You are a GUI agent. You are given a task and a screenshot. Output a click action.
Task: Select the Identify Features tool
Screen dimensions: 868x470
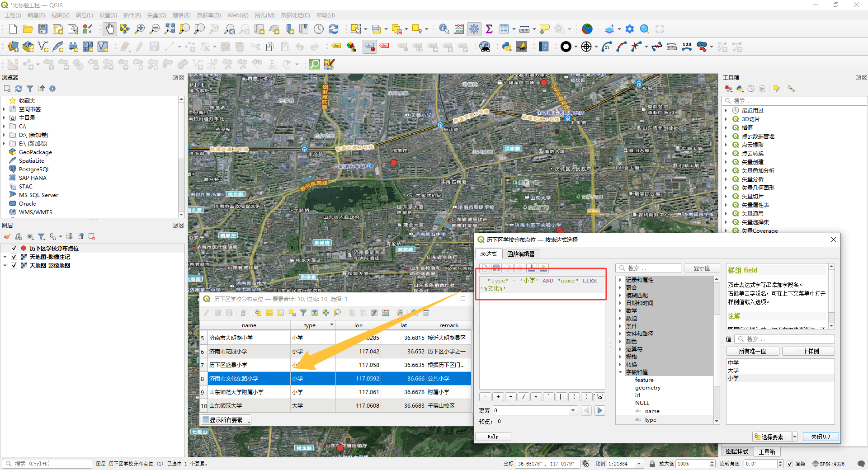(x=444, y=29)
